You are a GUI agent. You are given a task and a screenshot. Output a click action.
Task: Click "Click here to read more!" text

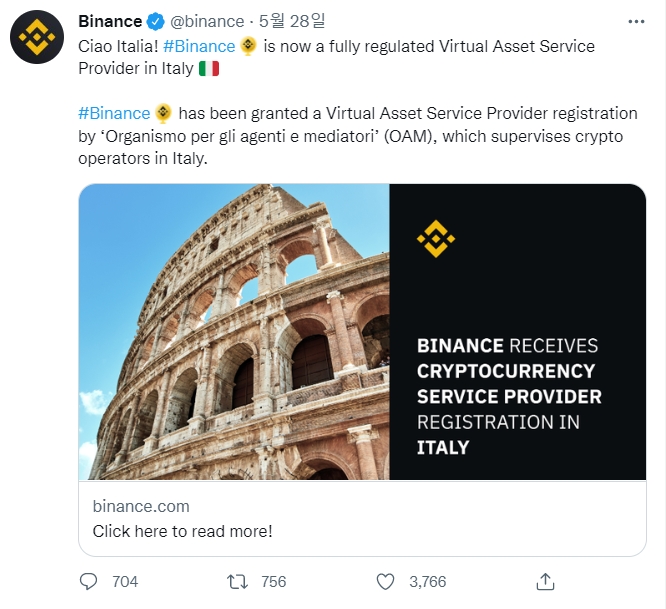182,531
